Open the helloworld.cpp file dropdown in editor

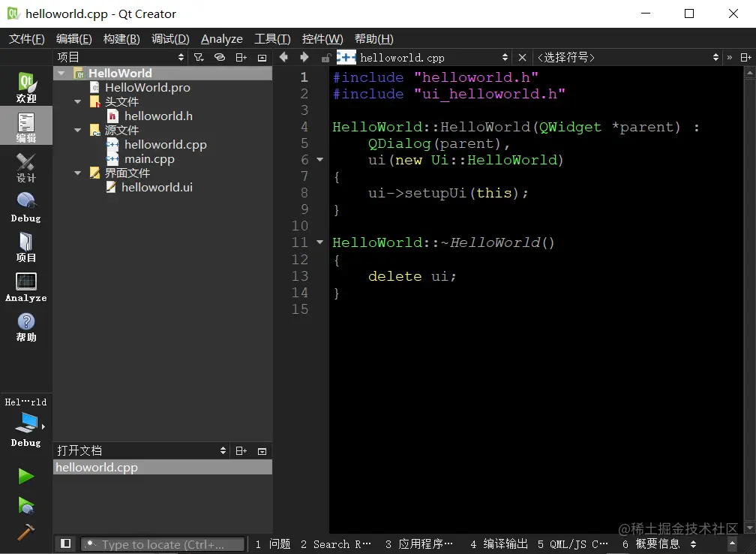tap(423, 57)
